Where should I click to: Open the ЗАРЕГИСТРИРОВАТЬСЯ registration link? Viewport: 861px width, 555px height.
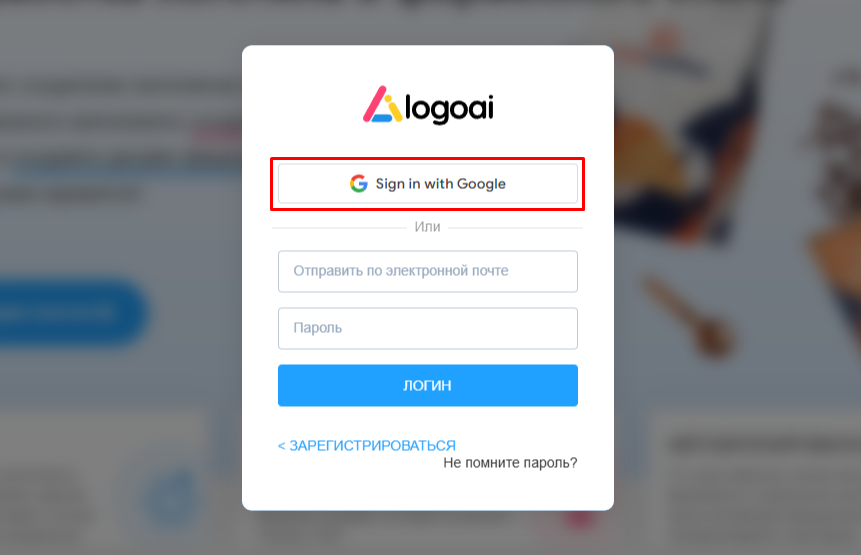pyautogui.click(x=372, y=445)
